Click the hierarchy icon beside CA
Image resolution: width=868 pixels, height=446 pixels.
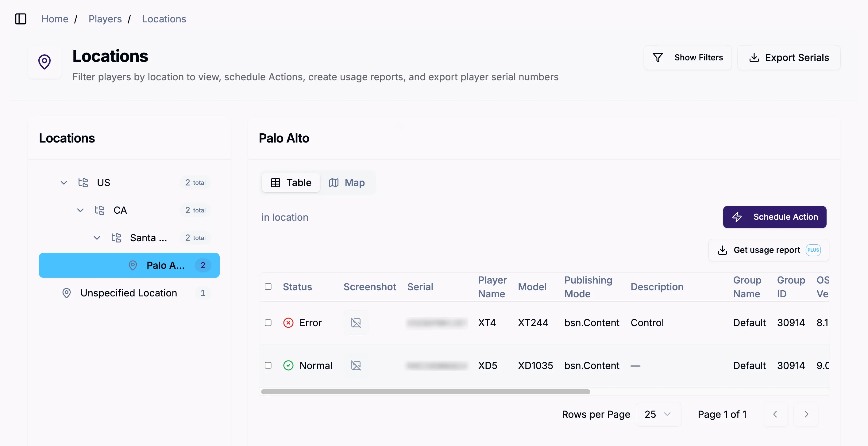point(99,210)
